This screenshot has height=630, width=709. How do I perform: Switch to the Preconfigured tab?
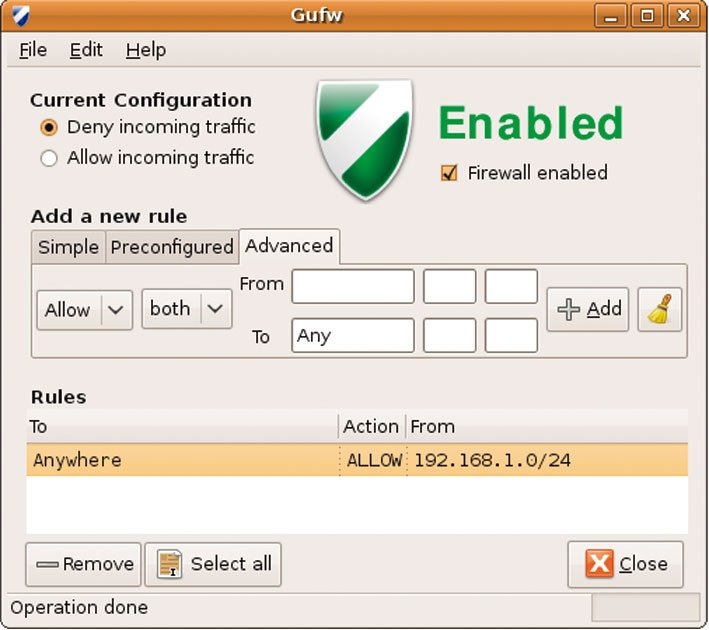click(172, 247)
